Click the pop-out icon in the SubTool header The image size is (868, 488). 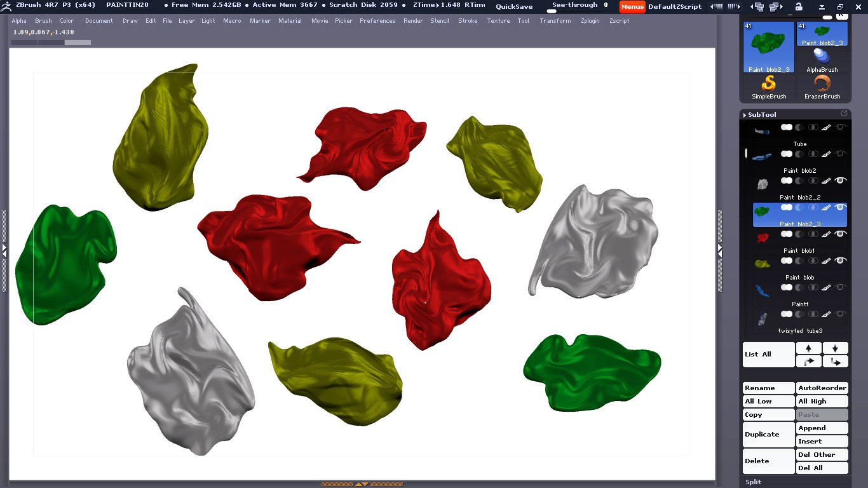[844, 114]
